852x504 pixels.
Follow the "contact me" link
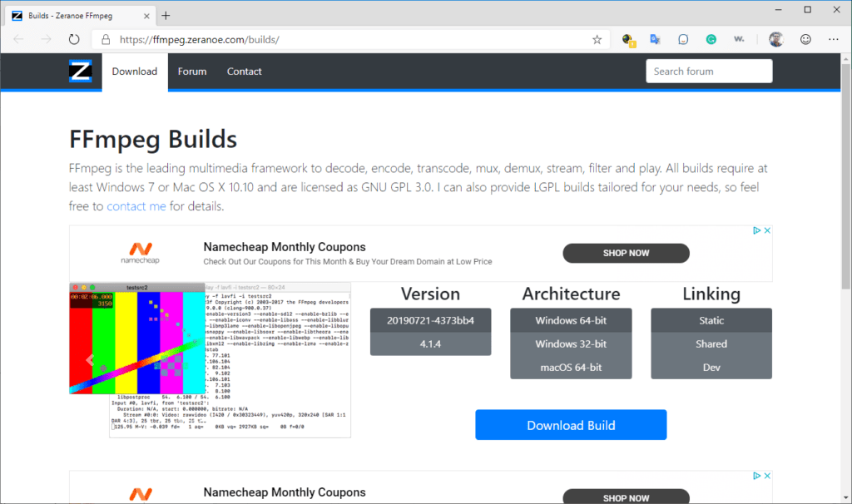tap(136, 206)
